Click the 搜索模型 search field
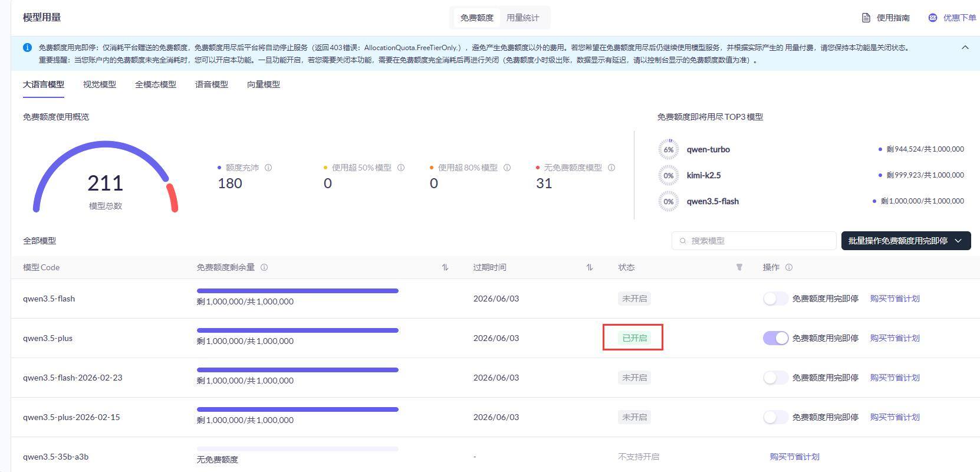This screenshot has width=980, height=472. click(758, 241)
